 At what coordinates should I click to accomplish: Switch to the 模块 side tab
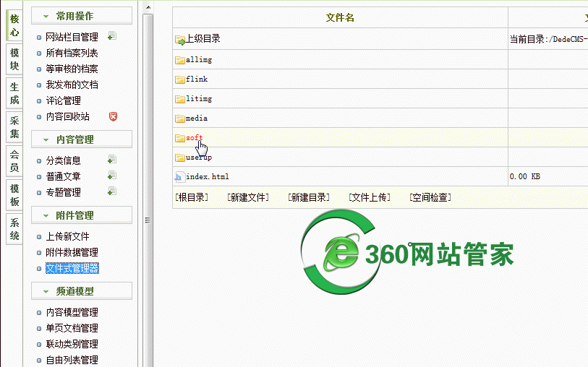point(14,59)
